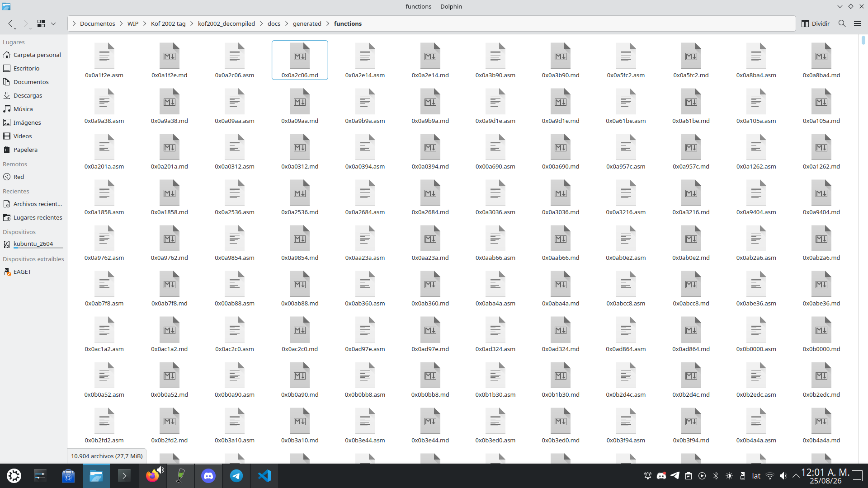Open the notifications bell in system tray
The height and width of the screenshot is (488, 868).
pyautogui.click(x=648, y=476)
